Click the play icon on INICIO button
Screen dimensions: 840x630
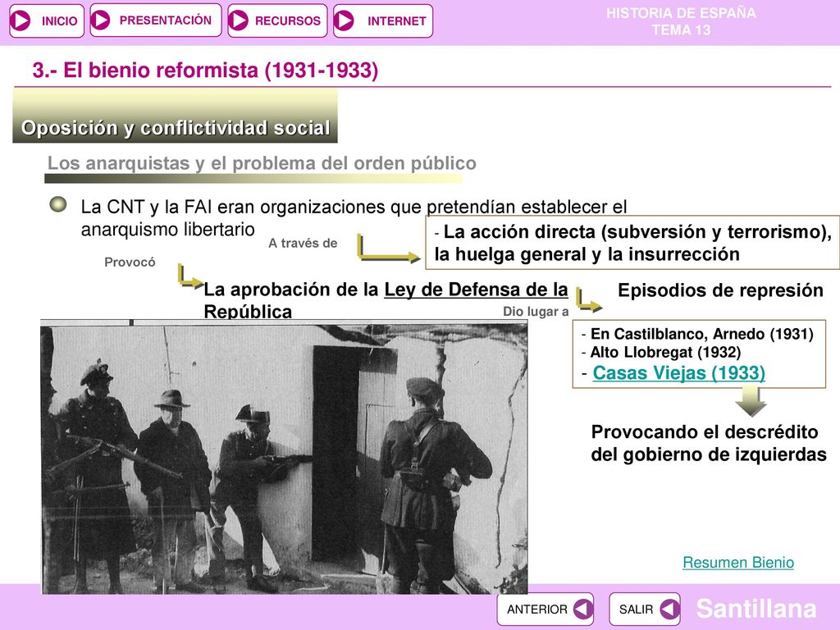coord(21,21)
